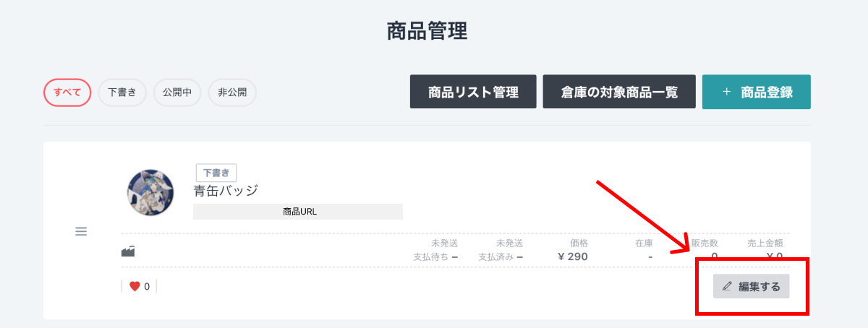Click the hamburger reorder handle icon
868x328 pixels.
[x=81, y=231]
